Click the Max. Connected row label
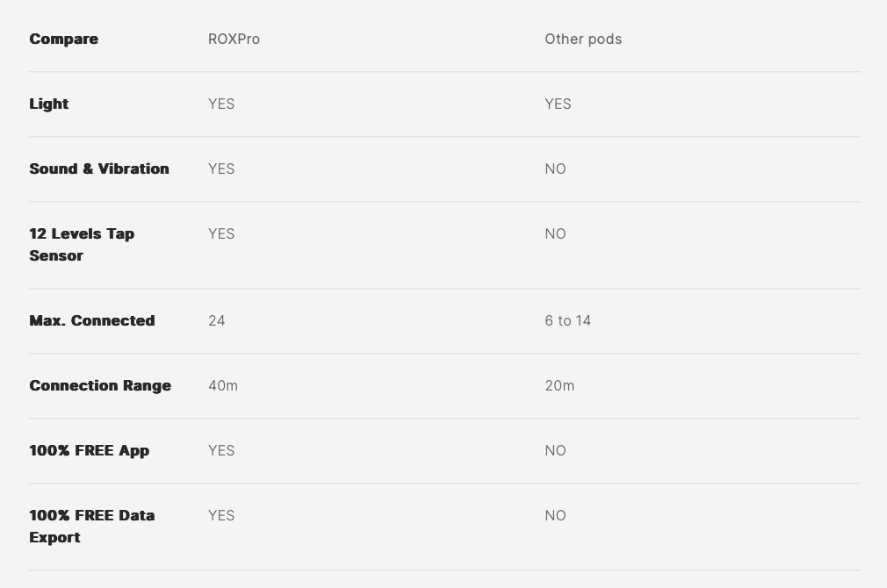This screenshot has height=588, width=887. pos(91,320)
